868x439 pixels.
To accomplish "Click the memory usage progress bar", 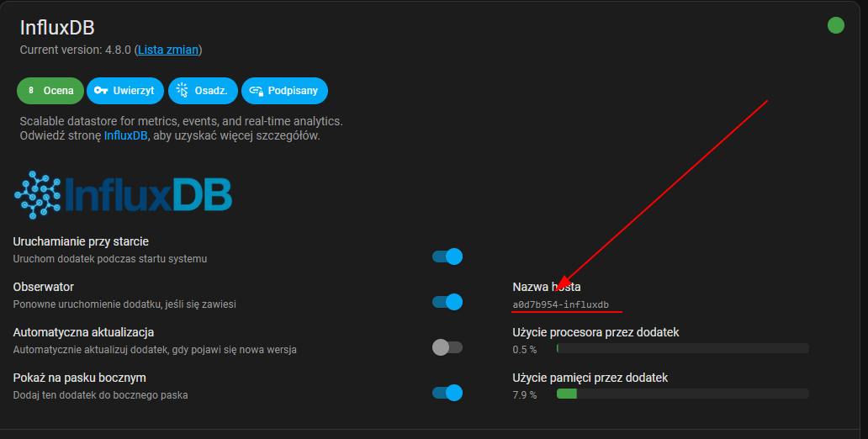I will point(683,394).
